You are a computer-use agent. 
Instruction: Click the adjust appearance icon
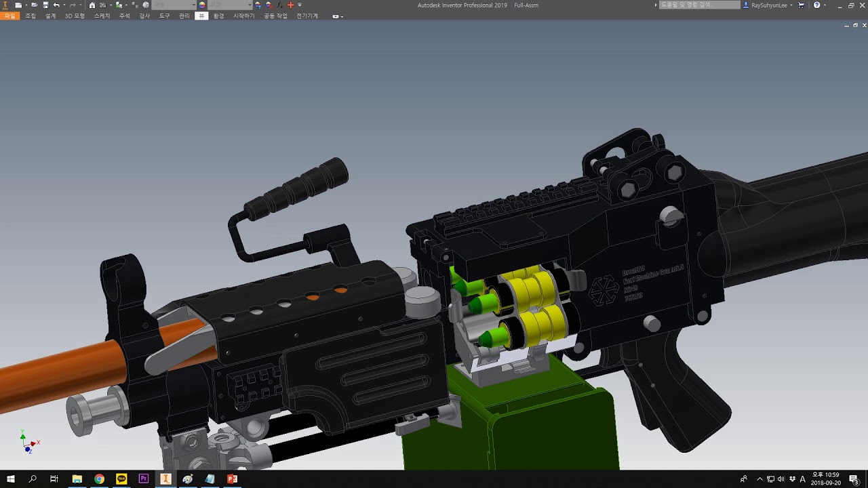coord(258,5)
